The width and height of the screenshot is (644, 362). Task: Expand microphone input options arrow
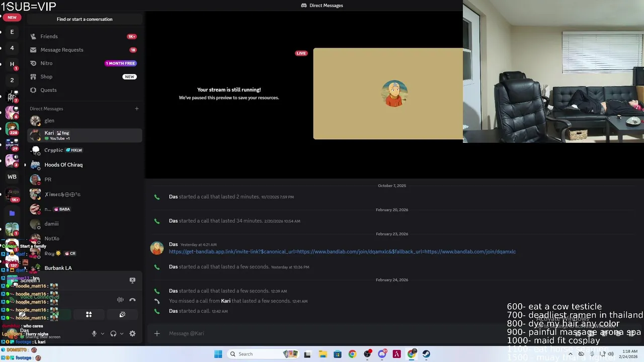point(103,333)
